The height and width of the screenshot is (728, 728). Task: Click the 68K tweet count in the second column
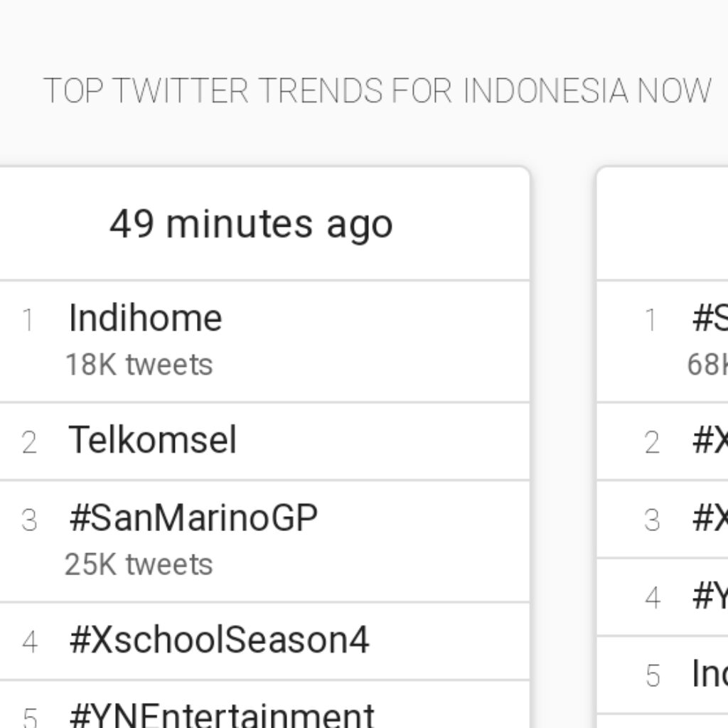(707, 365)
